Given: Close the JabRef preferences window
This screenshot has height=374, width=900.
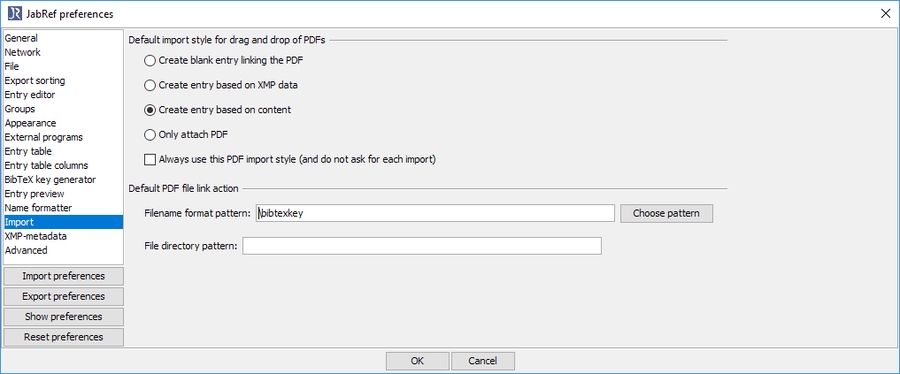Looking at the screenshot, I should [885, 14].
